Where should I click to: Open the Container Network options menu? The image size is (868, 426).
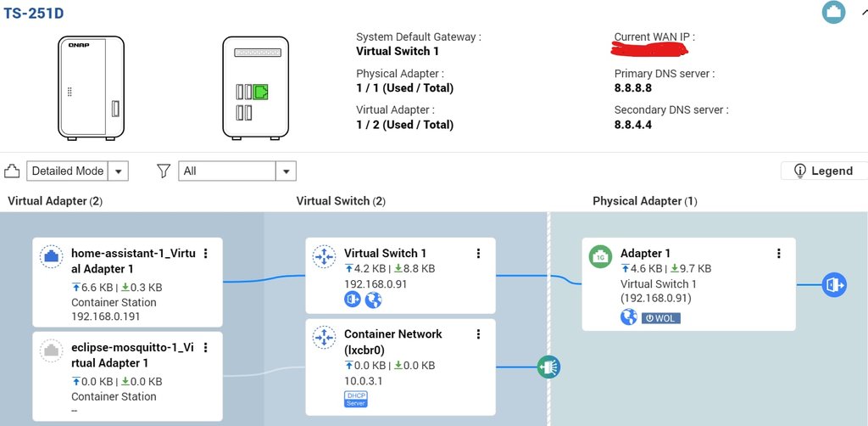pyautogui.click(x=478, y=334)
